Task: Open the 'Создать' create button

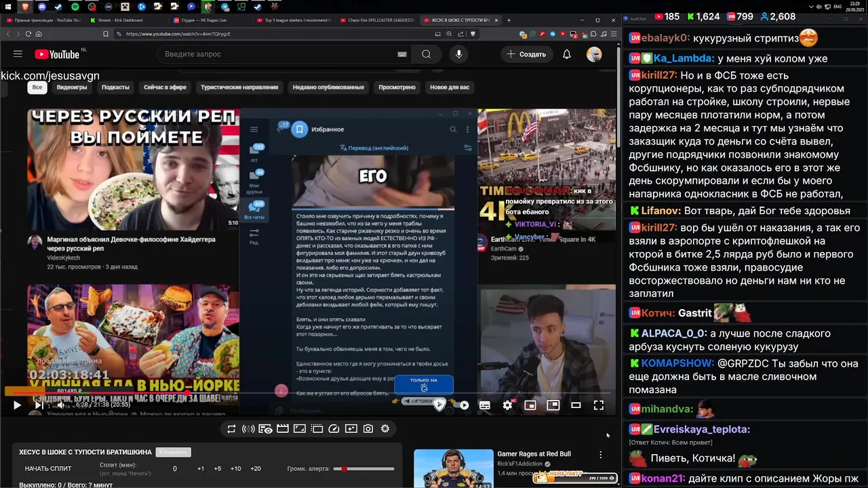Action: tap(526, 54)
